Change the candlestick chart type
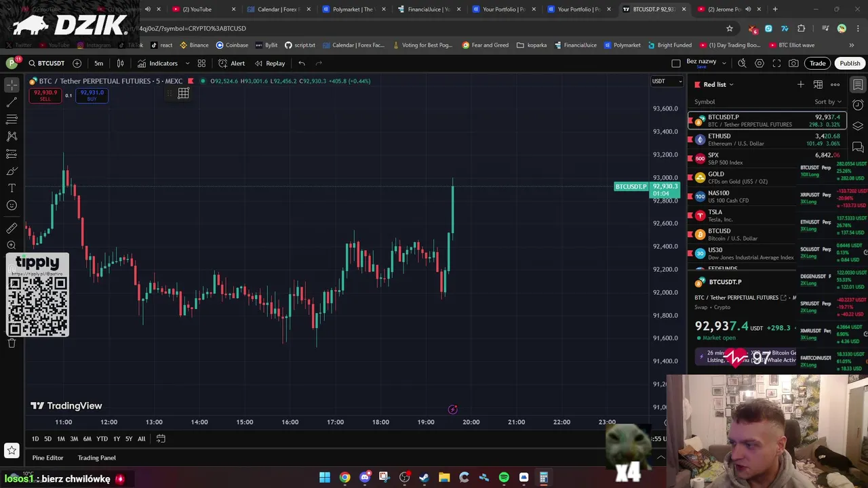 coord(120,63)
